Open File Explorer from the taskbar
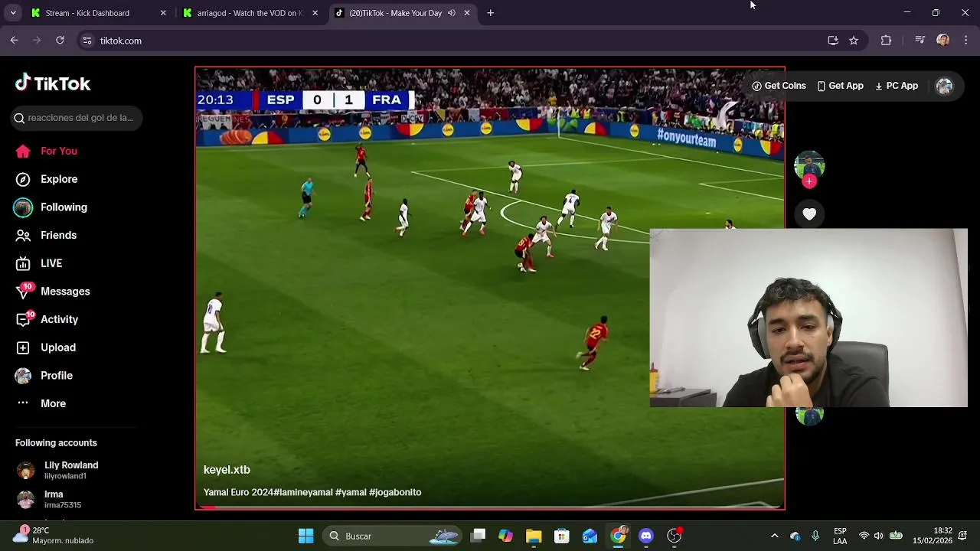 [534, 536]
